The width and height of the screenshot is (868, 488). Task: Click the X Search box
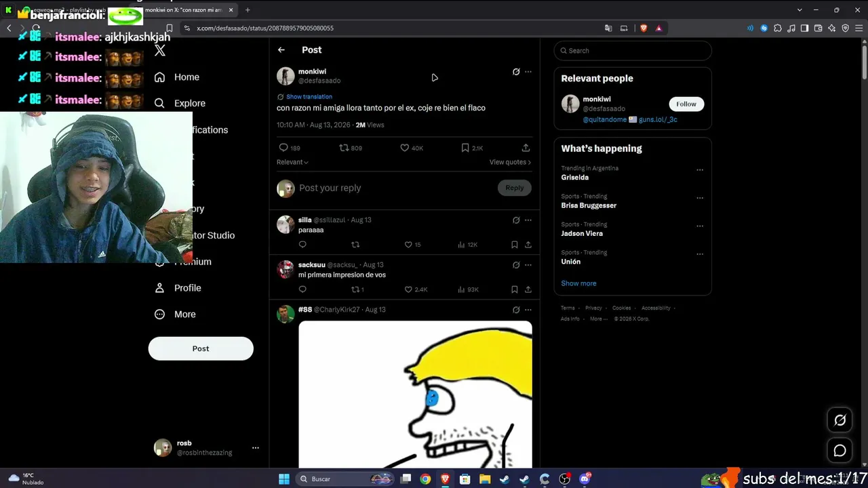tap(633, 51)
